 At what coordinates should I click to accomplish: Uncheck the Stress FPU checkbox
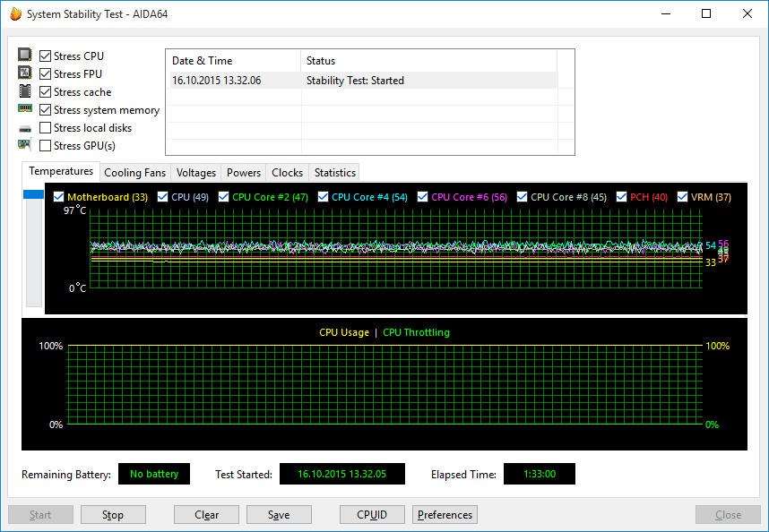tap(45, 74)
